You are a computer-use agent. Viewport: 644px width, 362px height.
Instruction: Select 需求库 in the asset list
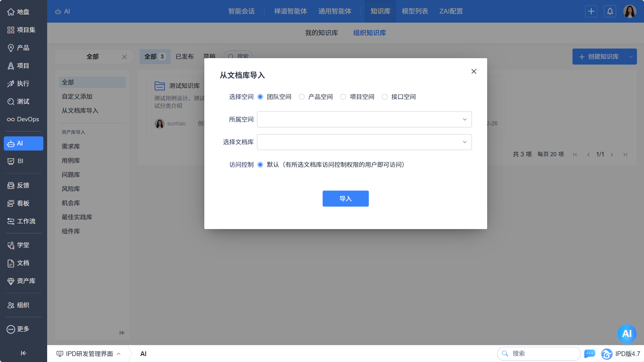(x=71, y=146)
